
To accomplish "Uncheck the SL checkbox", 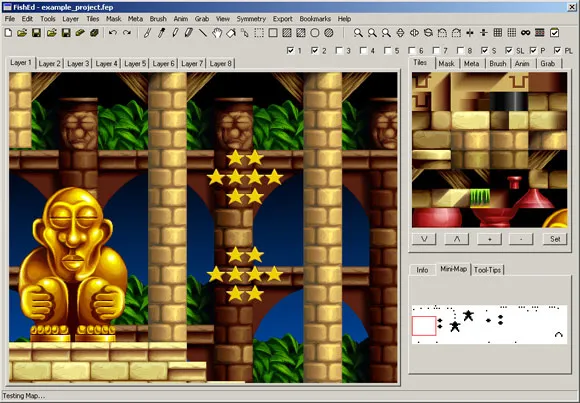I will tap(509, 50).
